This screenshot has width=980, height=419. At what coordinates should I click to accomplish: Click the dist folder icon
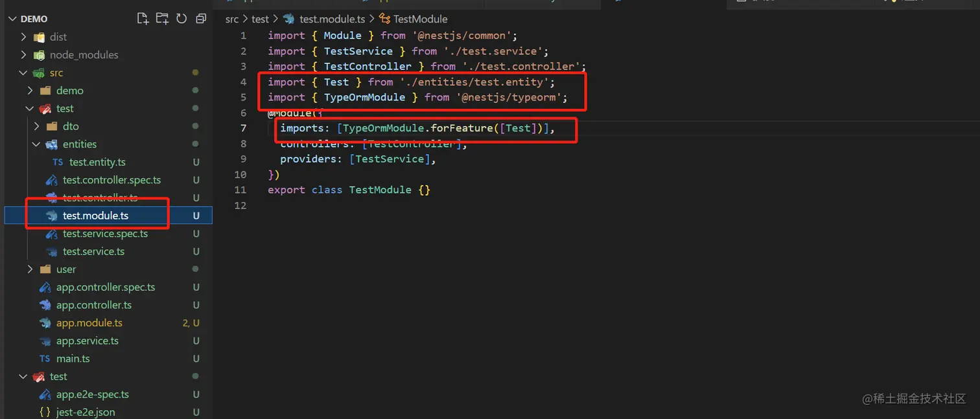point(39,37)
